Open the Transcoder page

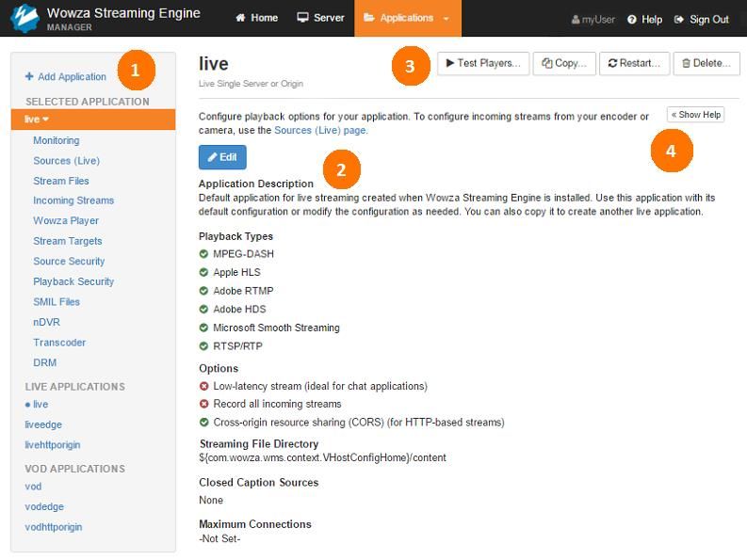tap(59, 343)
